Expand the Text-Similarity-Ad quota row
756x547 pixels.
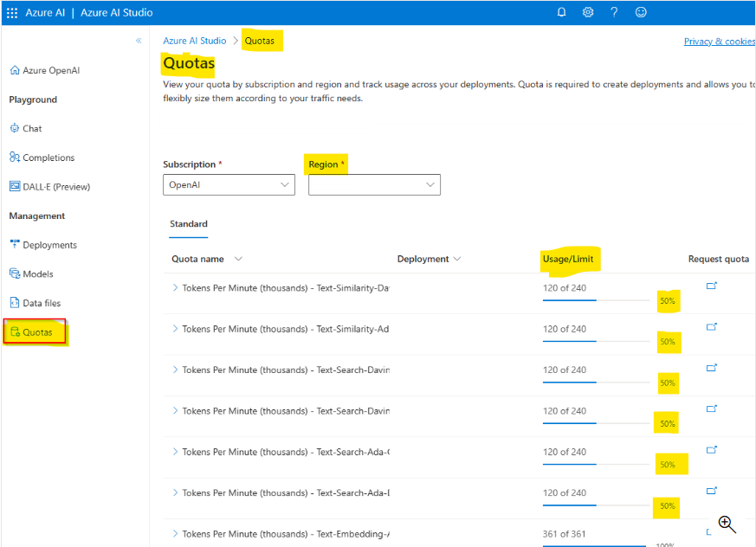point(175,329)
